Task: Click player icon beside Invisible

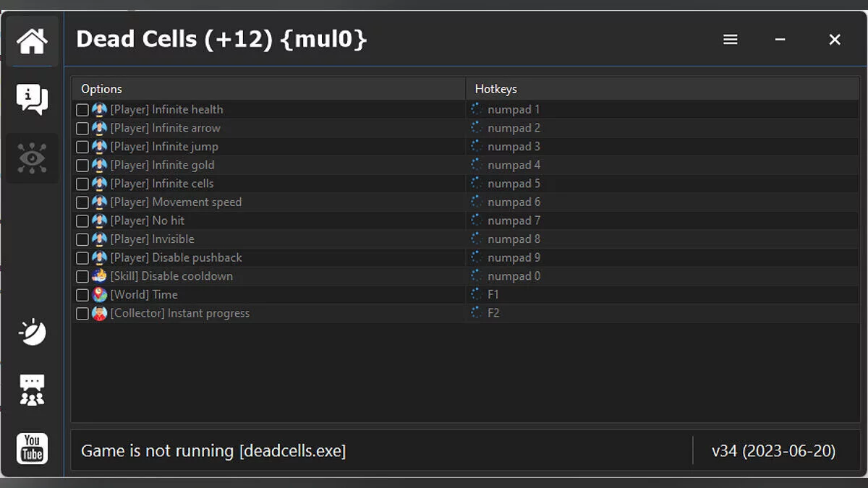Action: (x=100, y=239)
